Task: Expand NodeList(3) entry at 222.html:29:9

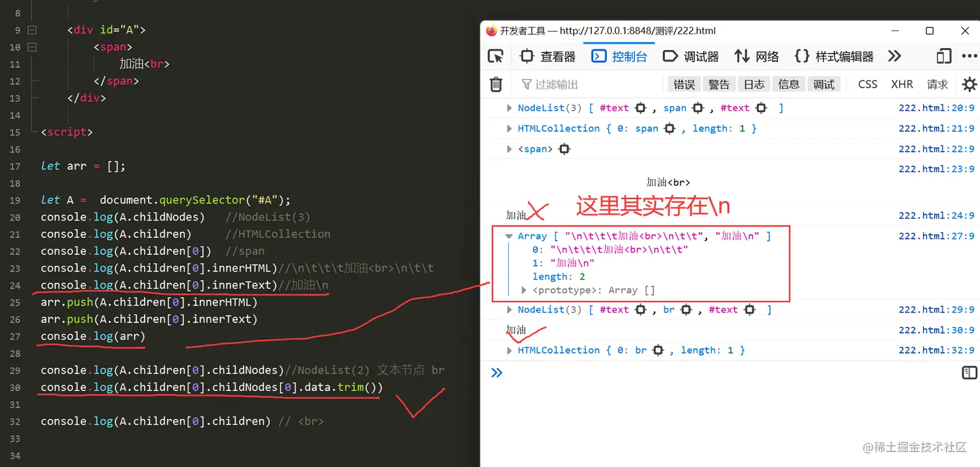Action: click(509, 310)
